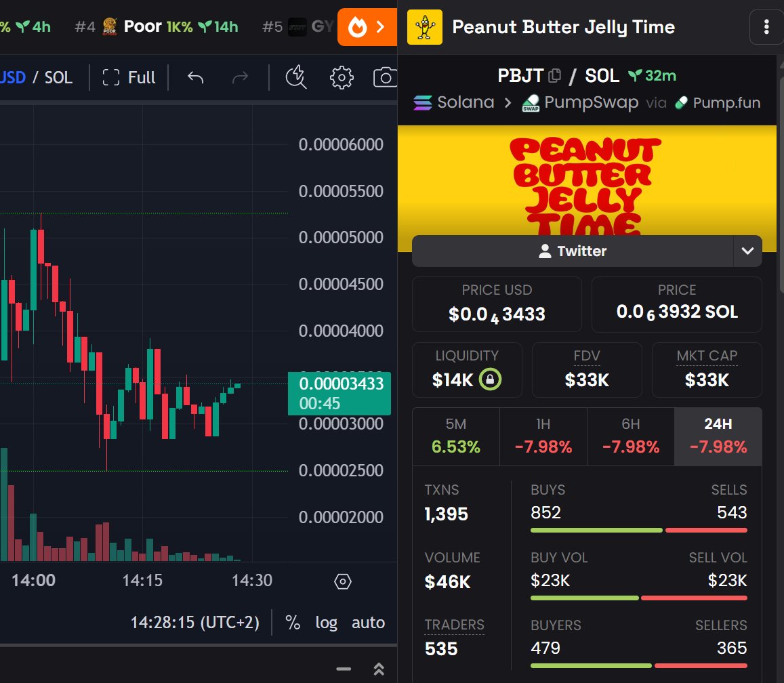Undo the last chart action
This screenshot has width=784, height=683.
pos(196,77)
